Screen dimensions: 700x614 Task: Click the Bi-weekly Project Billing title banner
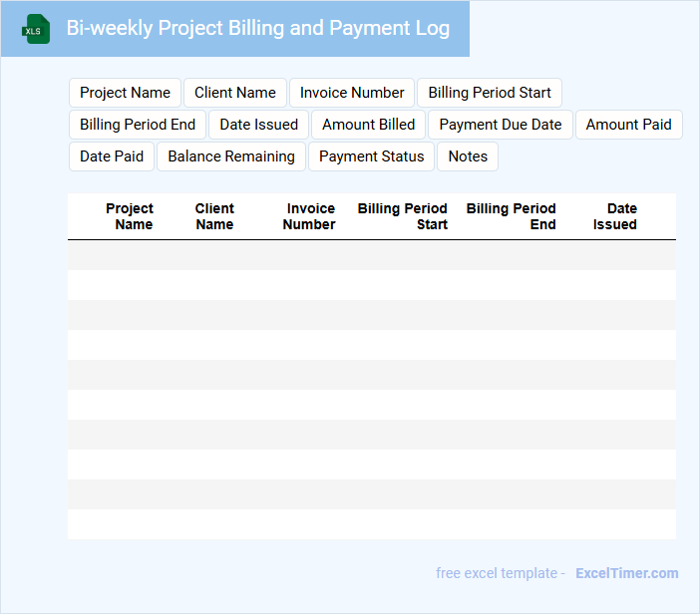(x=257, y=28)
